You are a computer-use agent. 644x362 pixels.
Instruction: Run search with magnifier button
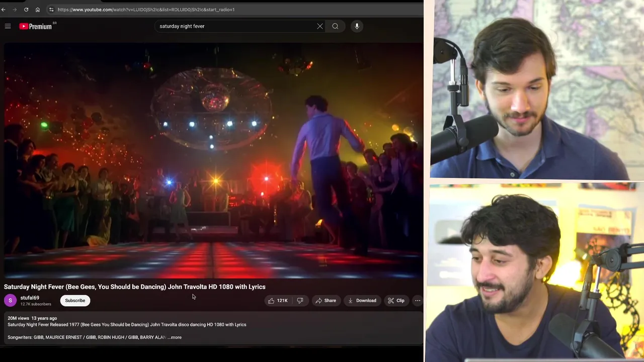click(x=335, y=26)
